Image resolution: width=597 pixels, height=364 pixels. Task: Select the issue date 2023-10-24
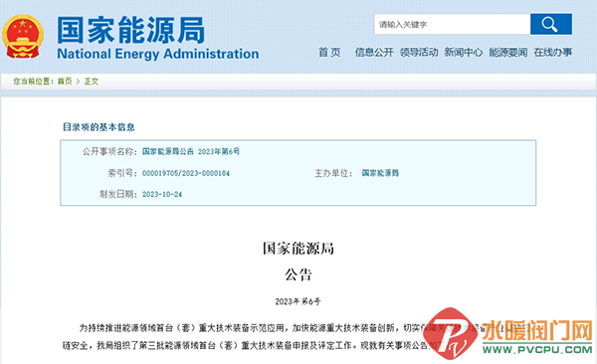162,194
